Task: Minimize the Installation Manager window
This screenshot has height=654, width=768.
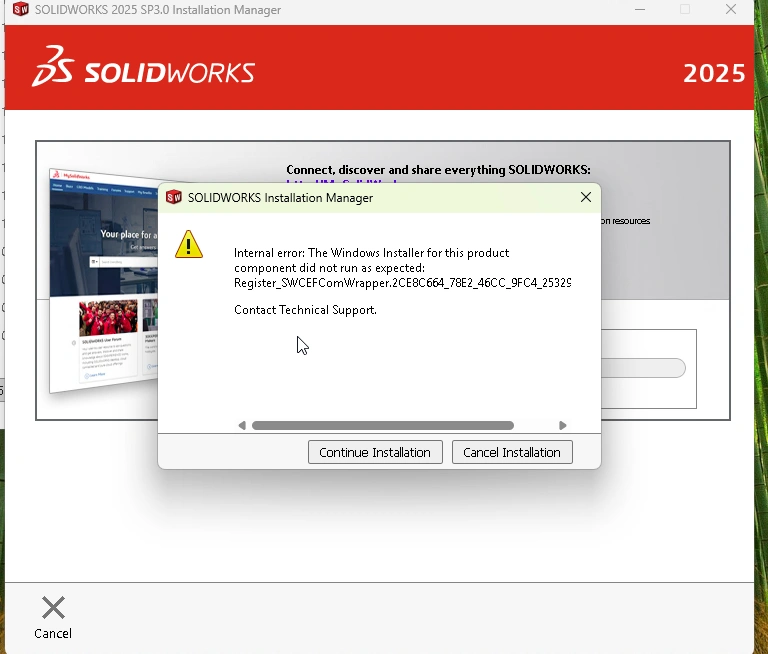Action: coord(640,9)
